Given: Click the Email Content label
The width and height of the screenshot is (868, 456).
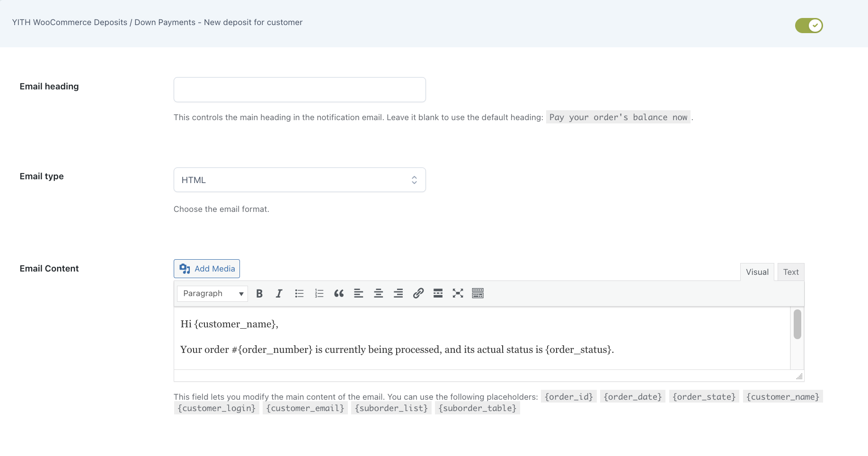Looking at the screenshot, I should (49, 269).
